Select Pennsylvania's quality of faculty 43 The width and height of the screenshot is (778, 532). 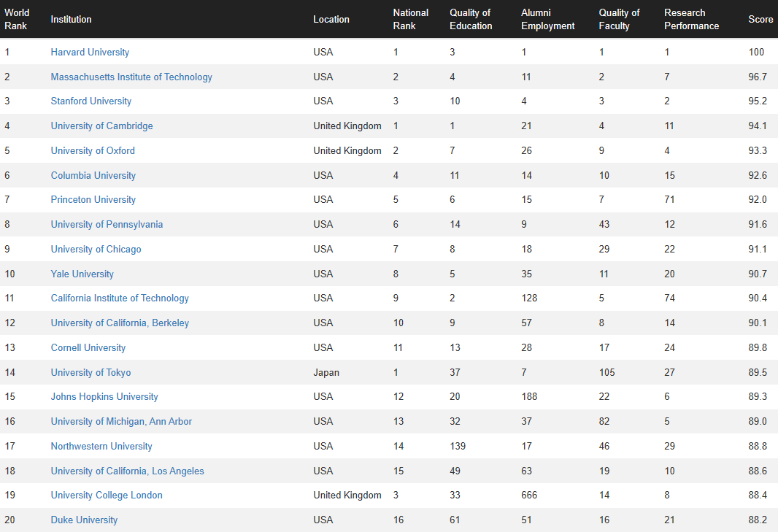pos(604,224)
